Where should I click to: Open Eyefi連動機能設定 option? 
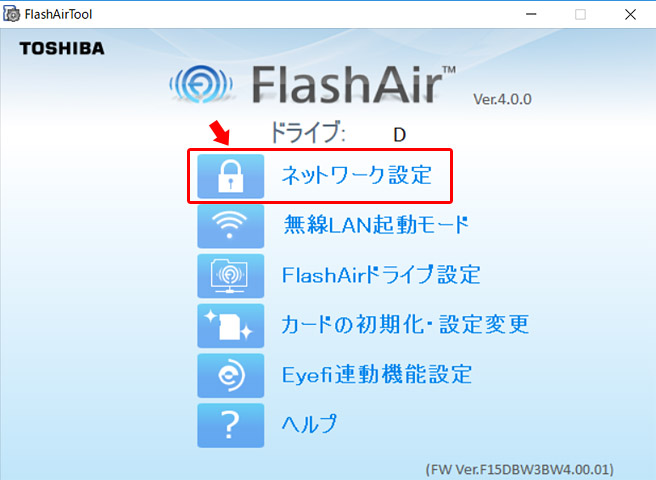[377, 374]
